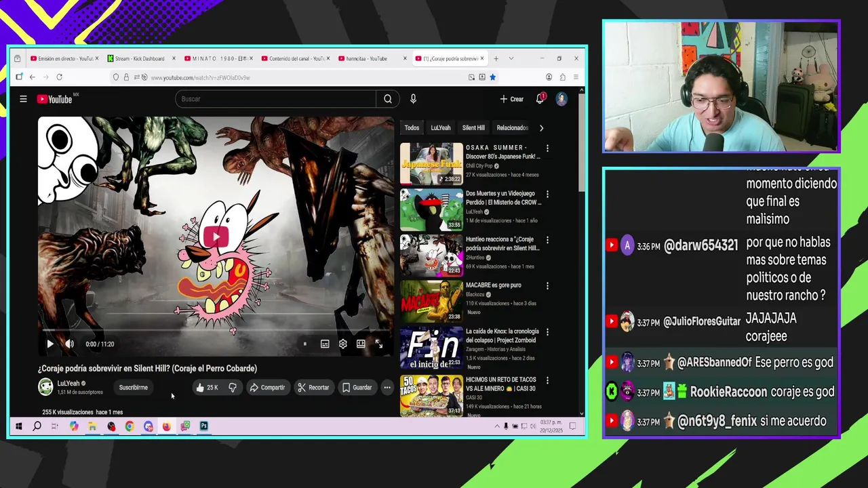Click the search magnifier button on YouTube
The width and height of the screenshot is (868, 488).
(x=387, y=99)
